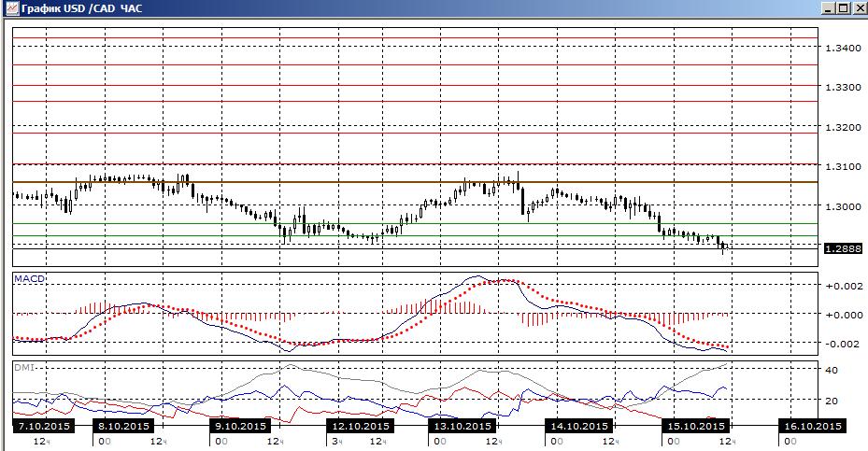Screen dimensions: 868x451
Task: Click the -0.002 MACD scale value
Action: click(844, 344)
